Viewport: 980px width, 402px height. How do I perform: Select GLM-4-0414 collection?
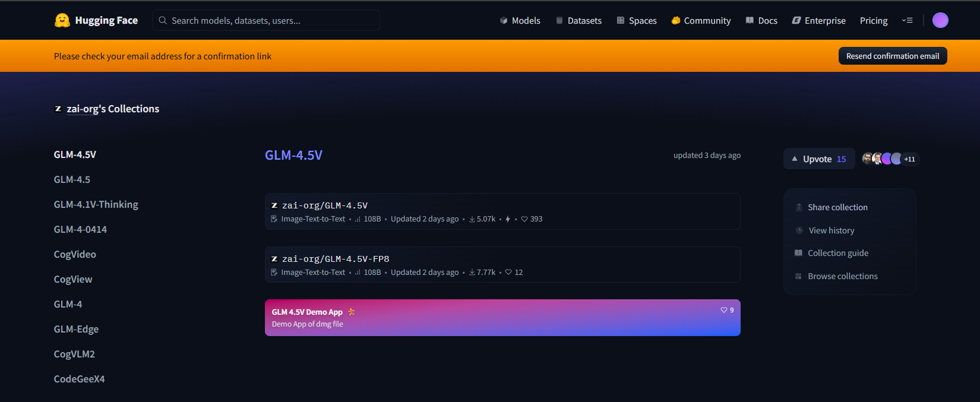tap(80, 229)
